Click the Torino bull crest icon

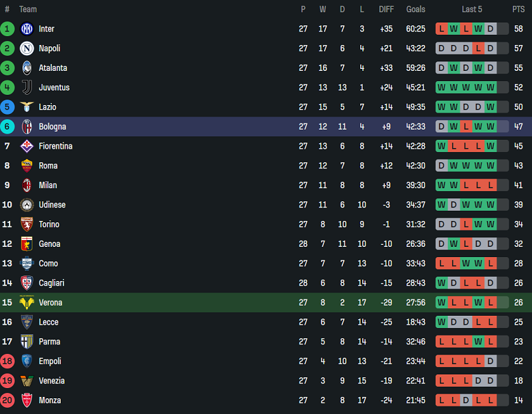pyautogui.click(x=27, y=224)
